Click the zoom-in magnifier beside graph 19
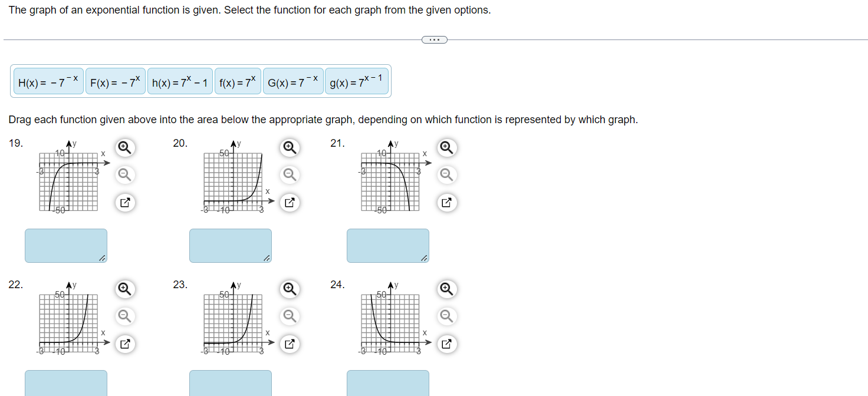The height and width of the screenshot is (396, 868). click(124, 148)
